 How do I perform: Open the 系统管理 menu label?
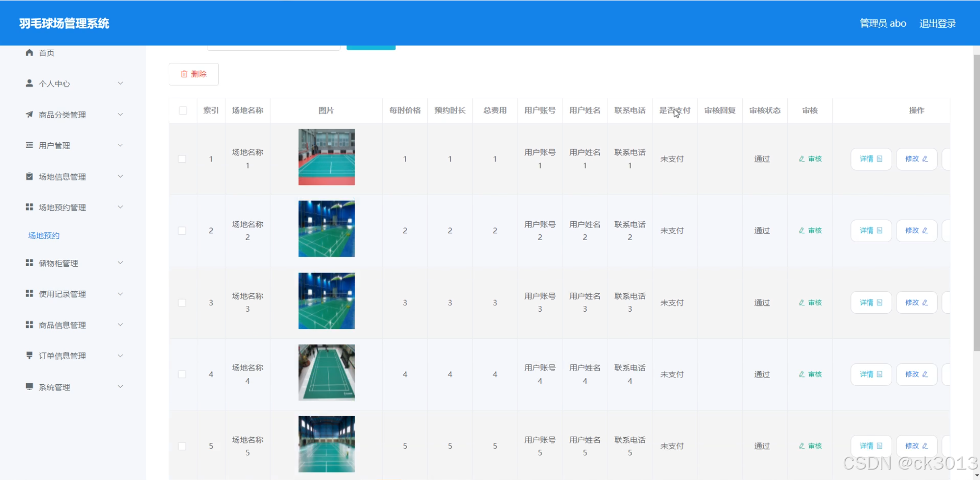point(54,387)
